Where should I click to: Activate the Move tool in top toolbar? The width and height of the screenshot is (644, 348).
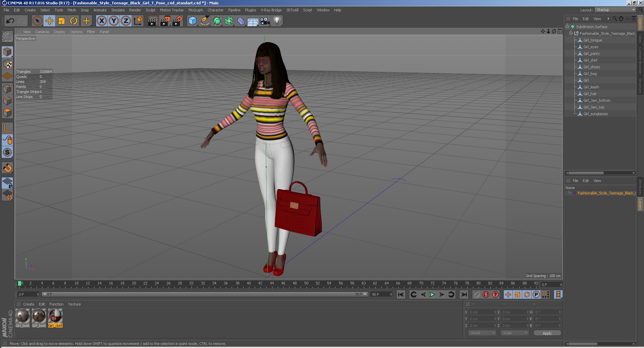click(x=50, y=21)
